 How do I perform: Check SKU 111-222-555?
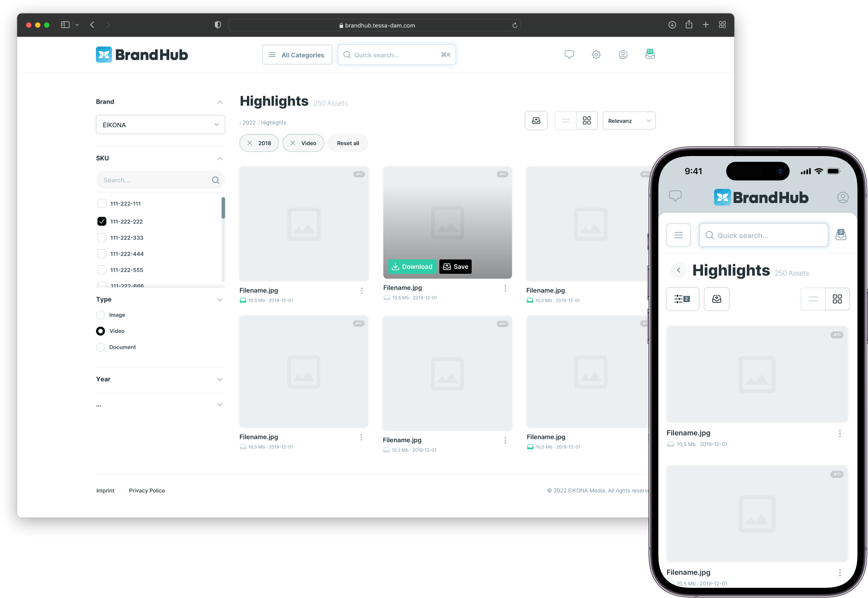pyautogui.click(x=102, y=269)
